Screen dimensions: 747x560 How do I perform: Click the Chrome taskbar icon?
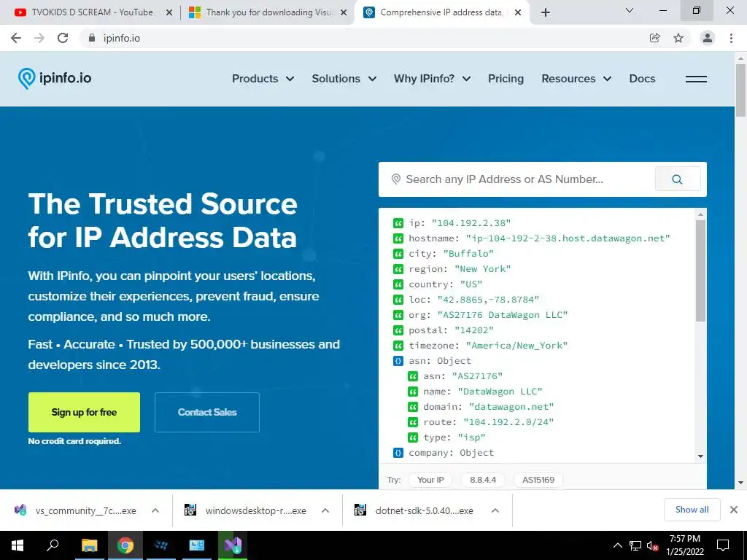coord(125,545)
